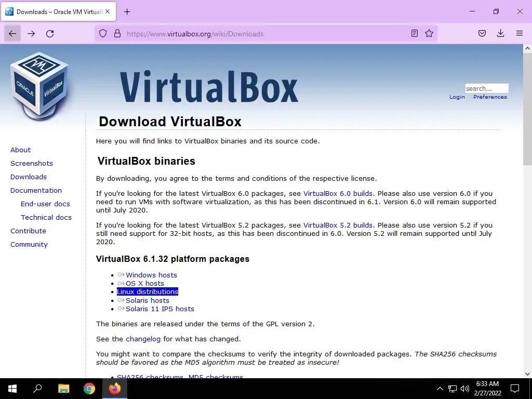The height and width of the screenshot is (399, 532).
Task: Click the page scrollbar down arrow
Action: pyautogui.click(x=527, y=374)
